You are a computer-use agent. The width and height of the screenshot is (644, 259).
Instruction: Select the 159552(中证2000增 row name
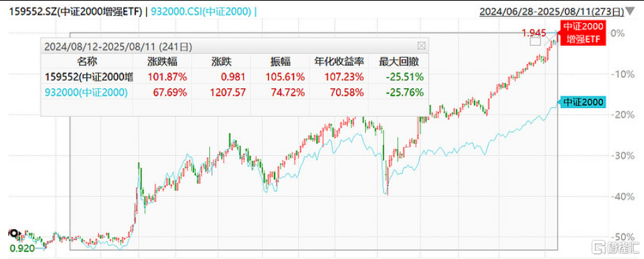88,77
